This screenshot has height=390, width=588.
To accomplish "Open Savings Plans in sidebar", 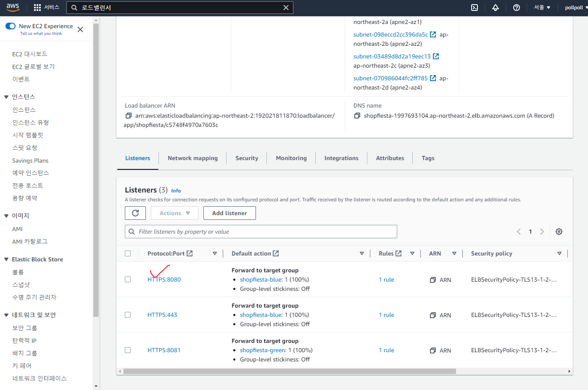I will pyautogui.click(x=30, y=161).
